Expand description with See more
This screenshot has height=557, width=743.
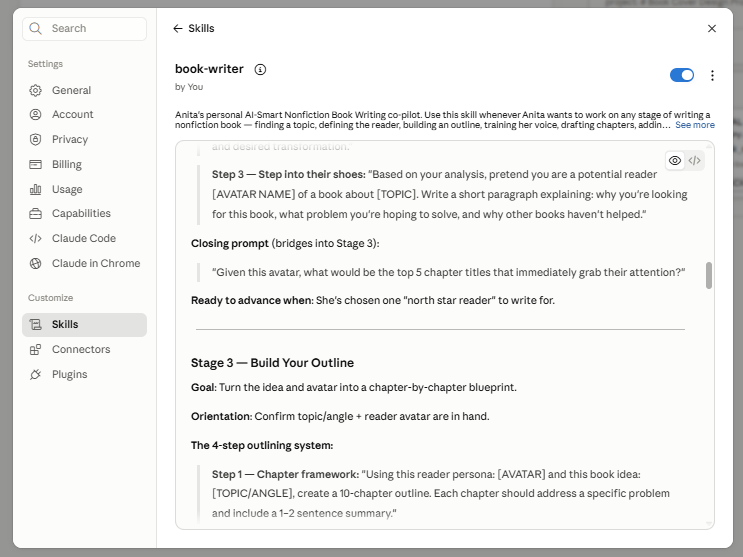click(695, 125)
